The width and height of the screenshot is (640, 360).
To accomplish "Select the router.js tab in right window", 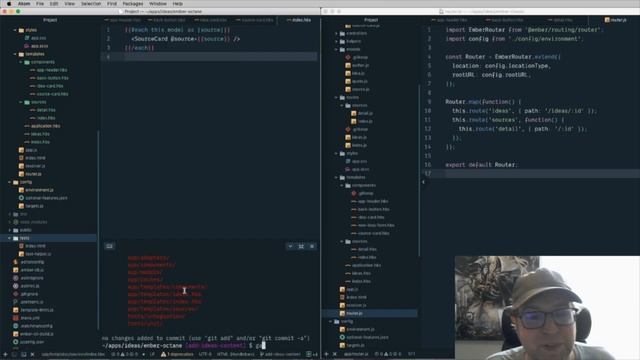I will 616,20.
